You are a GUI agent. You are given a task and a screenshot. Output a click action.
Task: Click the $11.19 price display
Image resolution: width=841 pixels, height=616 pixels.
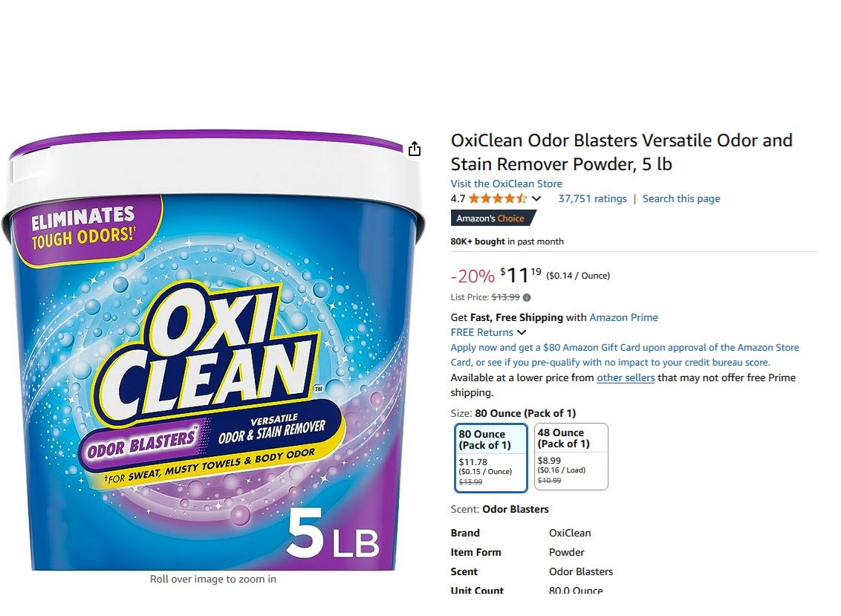tap(521, 275)
